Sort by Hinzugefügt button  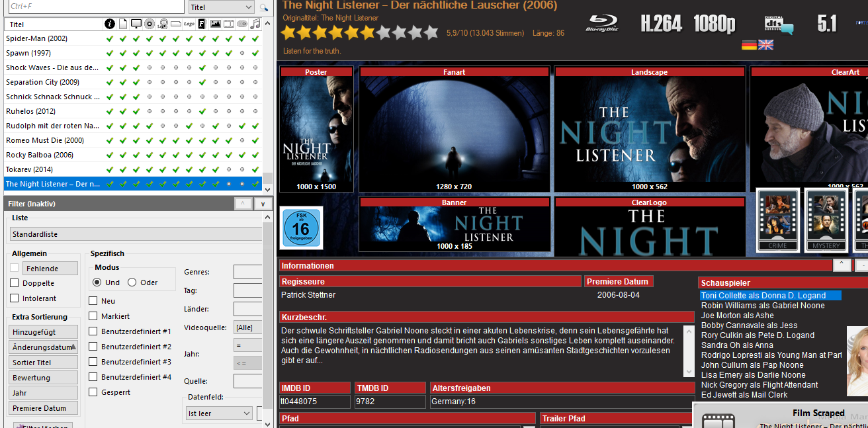point(44,332)
